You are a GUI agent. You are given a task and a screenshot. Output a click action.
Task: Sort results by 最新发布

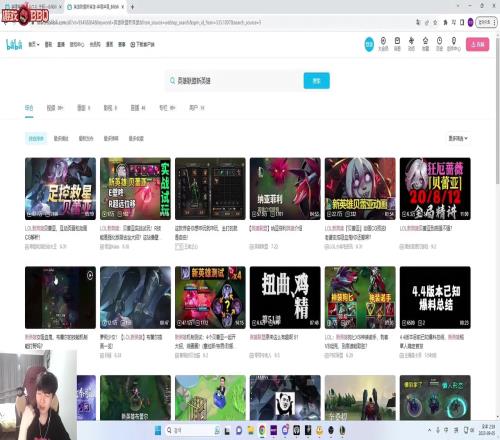86,138
